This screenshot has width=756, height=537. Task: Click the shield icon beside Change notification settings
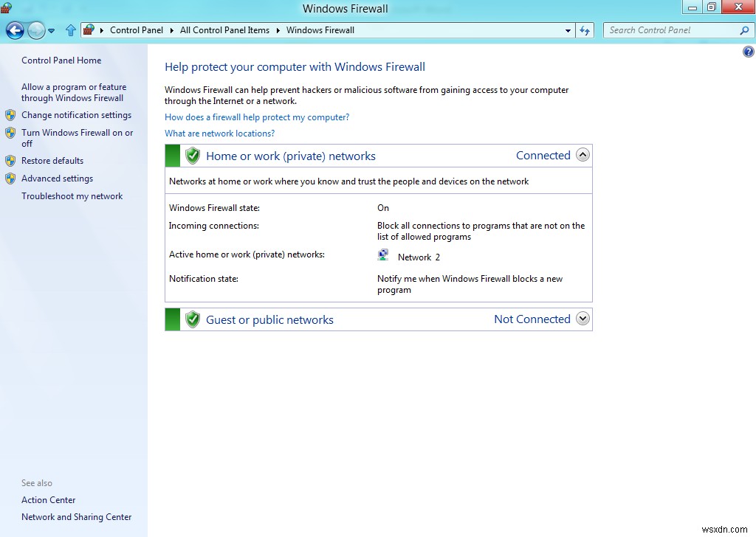point(10,115)
